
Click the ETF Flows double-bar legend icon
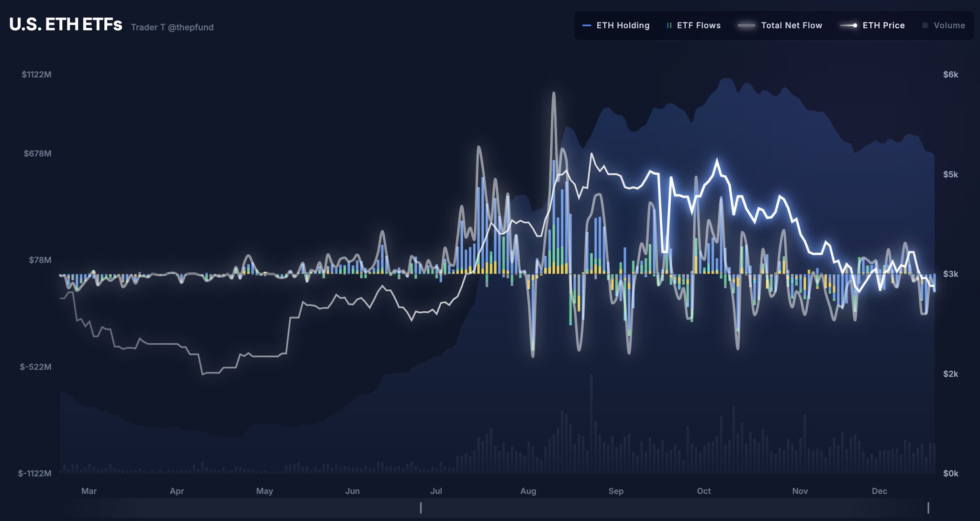point(669,25)
